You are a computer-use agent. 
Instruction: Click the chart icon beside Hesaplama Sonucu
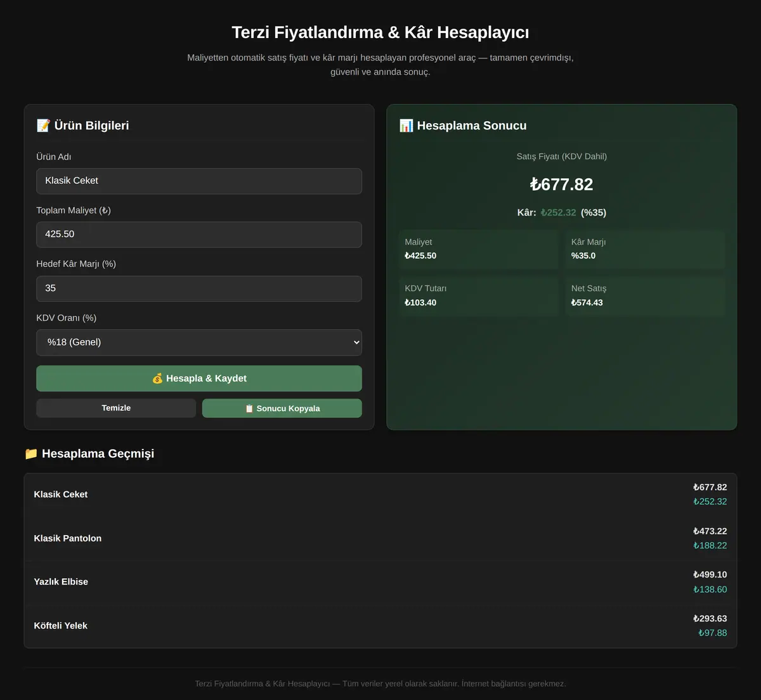(x=406, y=126)
